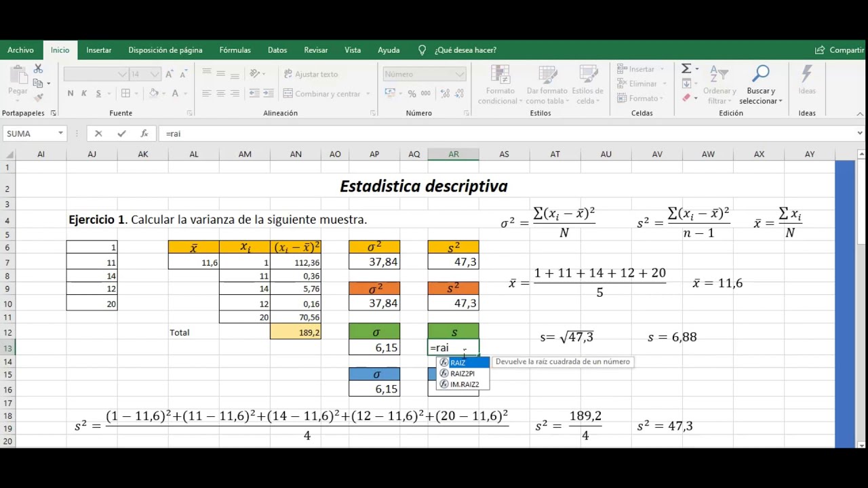Click the format painter brush icon

(38, 98)
